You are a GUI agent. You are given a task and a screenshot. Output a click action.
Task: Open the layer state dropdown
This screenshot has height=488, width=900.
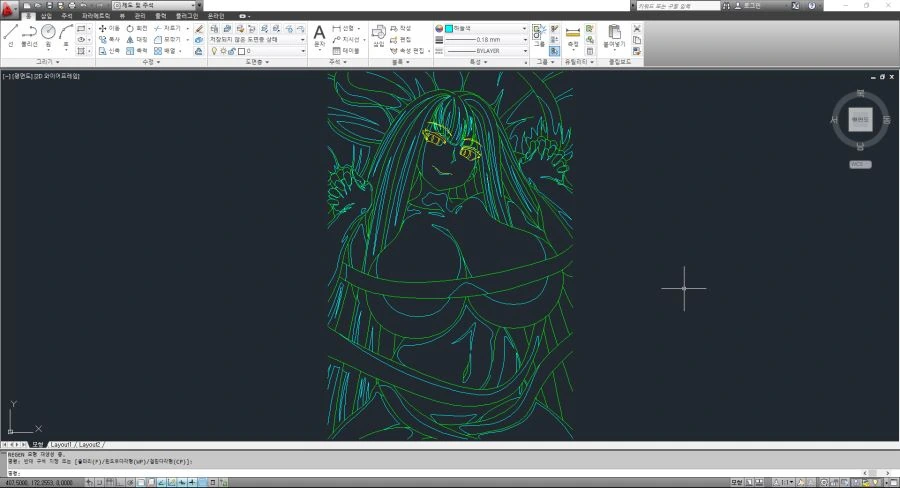click(257, 40)
